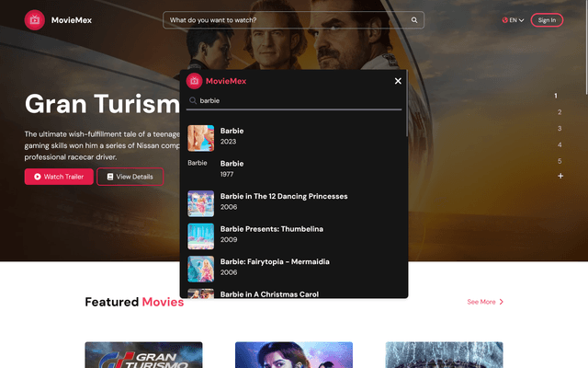This screenshot has width=588, height=368.
Task: Click the 'barbie' search input in popup
Action: point(294,100)
